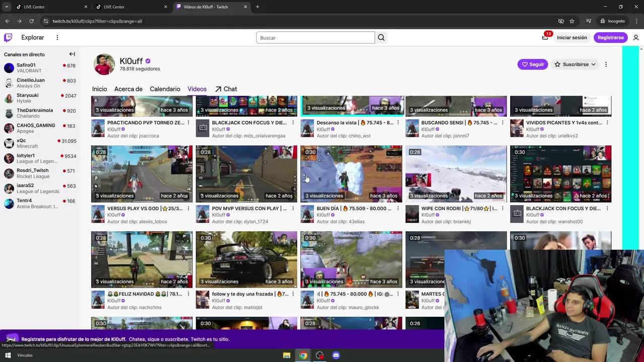644x362 pixels.
Task: Open Chrome from the taskbar
Action: pyautogui.click(x=303, y=355)
